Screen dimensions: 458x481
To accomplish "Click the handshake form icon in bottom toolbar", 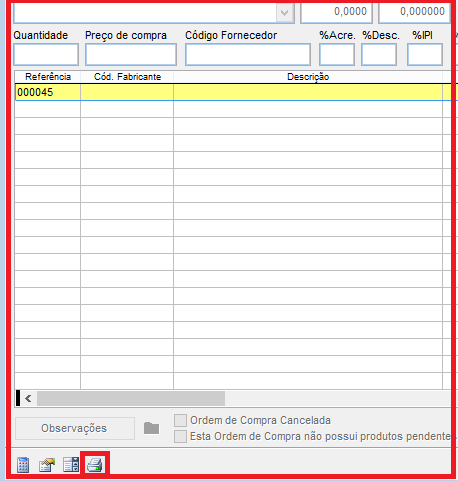I will (x=47, y=465).
